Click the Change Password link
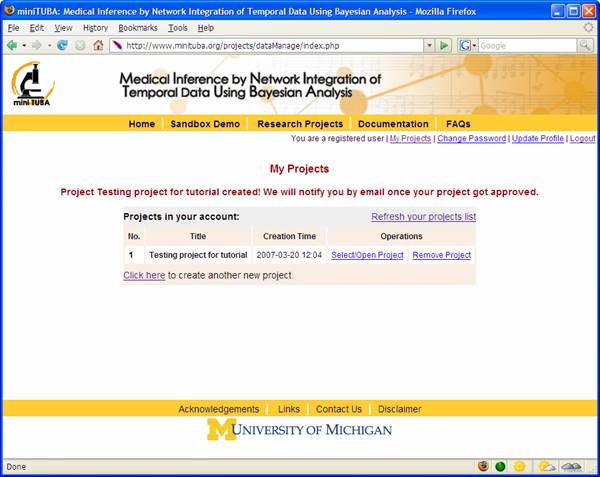 click(x=472, y=138)
